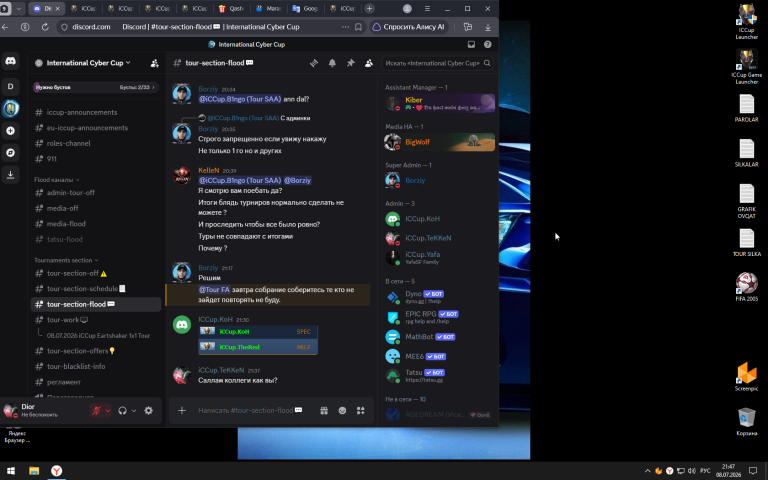768x480 pixels.
Task: Collapse the Flood каналы category
Action: 57,180
